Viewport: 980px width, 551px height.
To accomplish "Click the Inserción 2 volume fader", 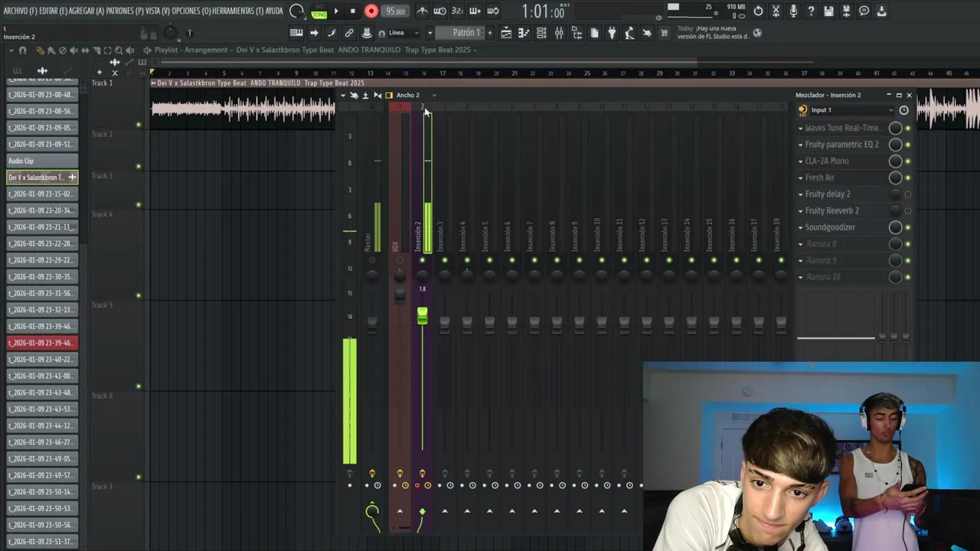I will 422,315.
